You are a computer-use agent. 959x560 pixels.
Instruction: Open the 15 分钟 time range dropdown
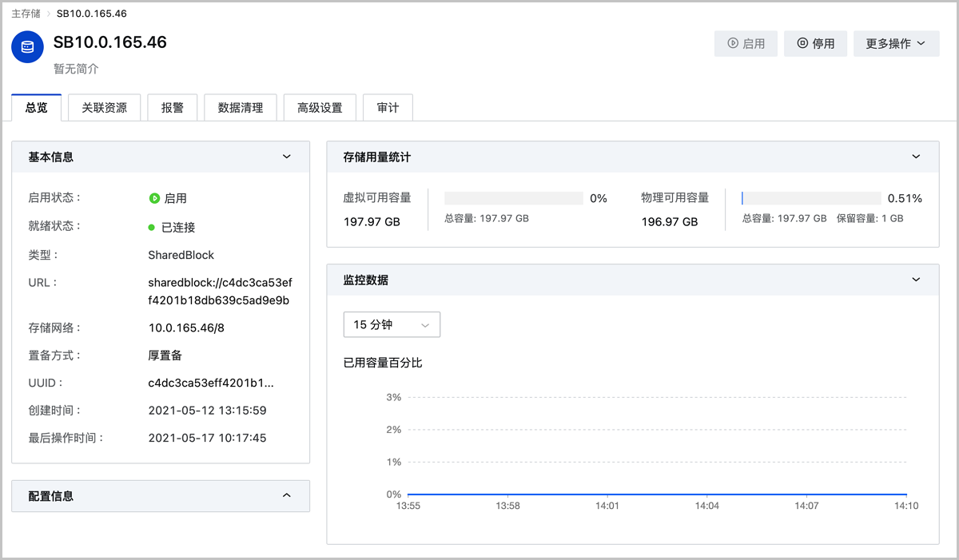[x=392, y=325]
